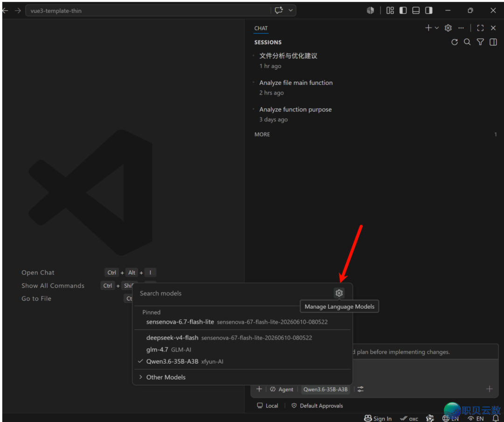Open notifications bell in status bar

click(495, 418)
